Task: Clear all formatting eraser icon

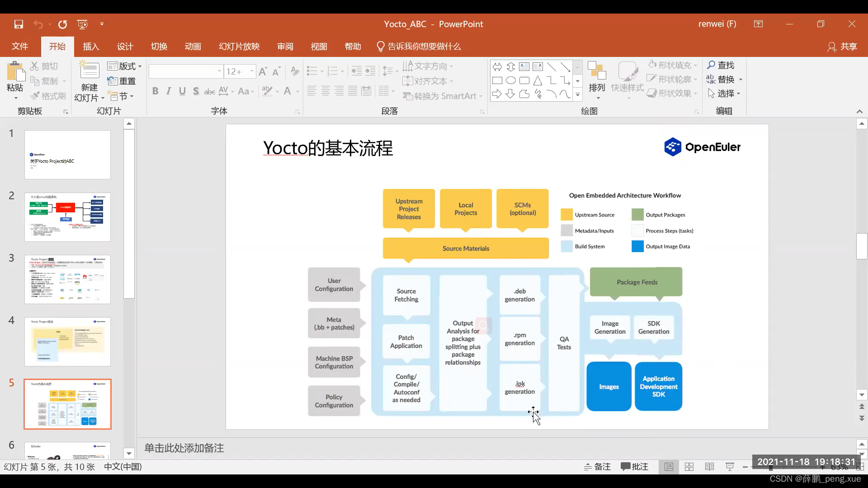Action: [x=295, y=71]
